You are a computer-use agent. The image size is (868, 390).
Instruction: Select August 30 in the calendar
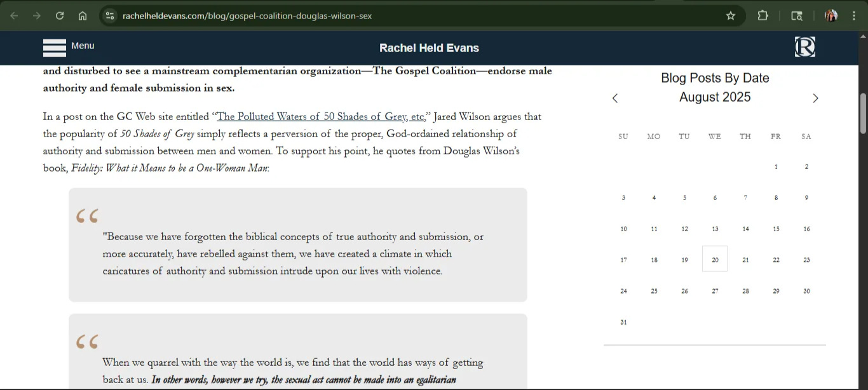(x=806, y=291)
